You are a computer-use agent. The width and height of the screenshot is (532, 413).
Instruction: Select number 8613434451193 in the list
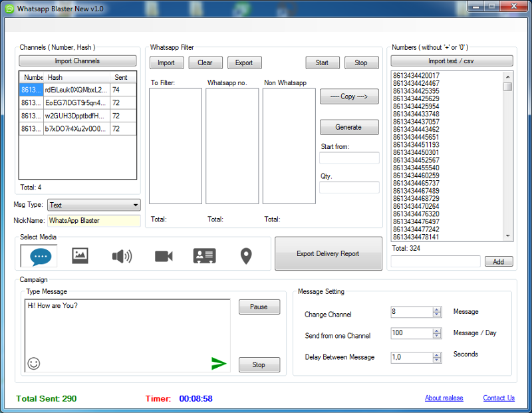416,145
